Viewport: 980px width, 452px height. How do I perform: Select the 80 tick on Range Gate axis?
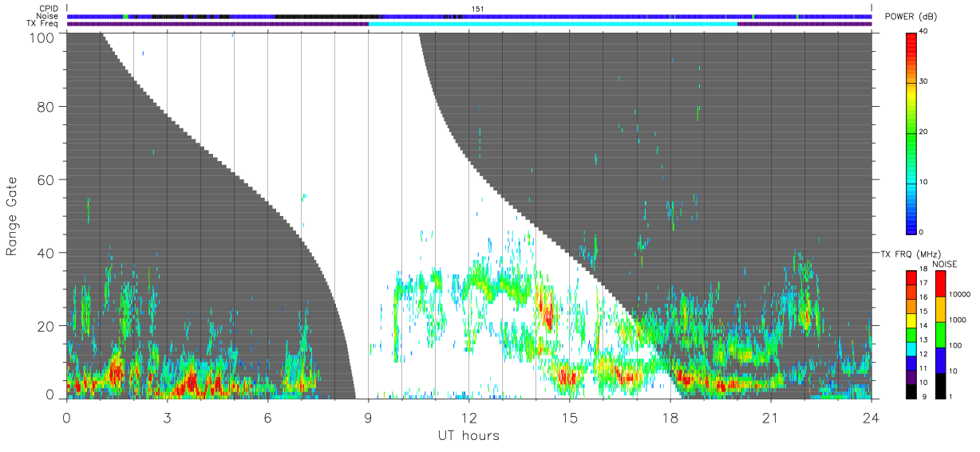pos(47,108)
